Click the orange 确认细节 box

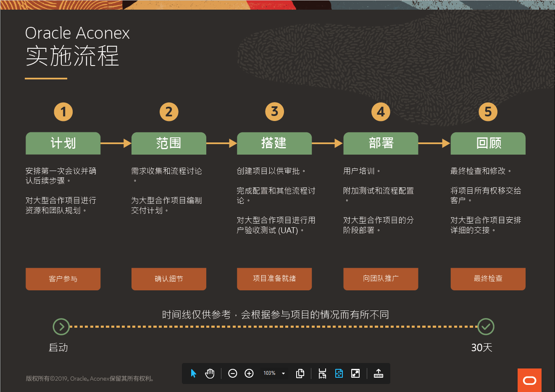[x=169, y=279]
